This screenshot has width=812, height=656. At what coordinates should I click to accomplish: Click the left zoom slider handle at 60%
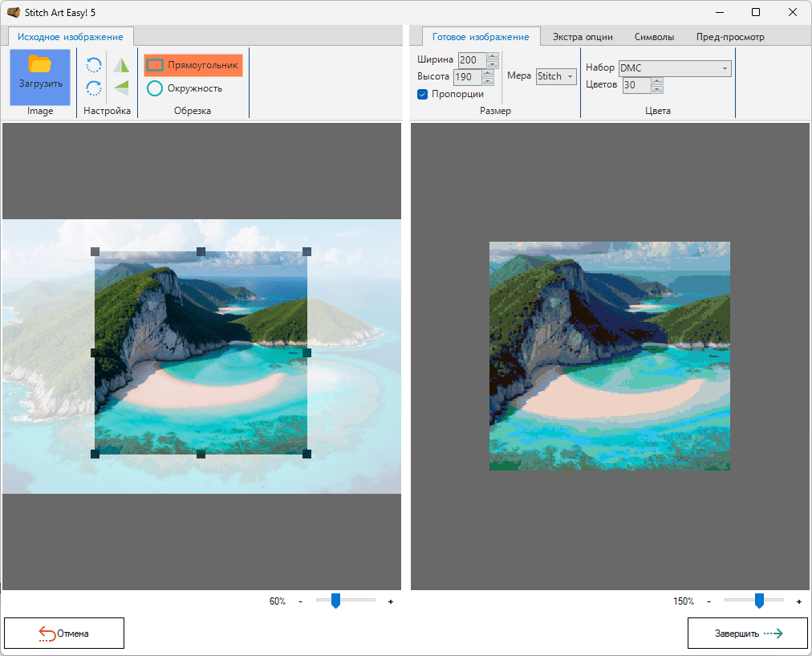click(x=335, y=601)
